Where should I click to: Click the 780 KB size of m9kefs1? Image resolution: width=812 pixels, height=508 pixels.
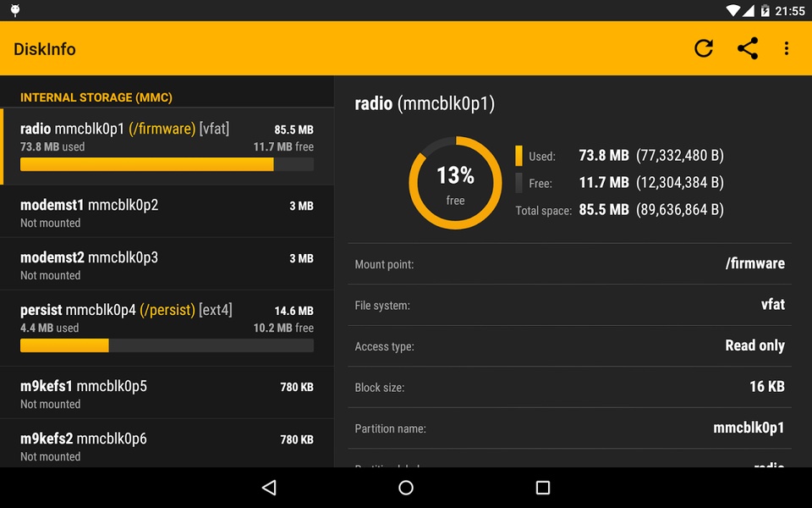tap(297, 387)
